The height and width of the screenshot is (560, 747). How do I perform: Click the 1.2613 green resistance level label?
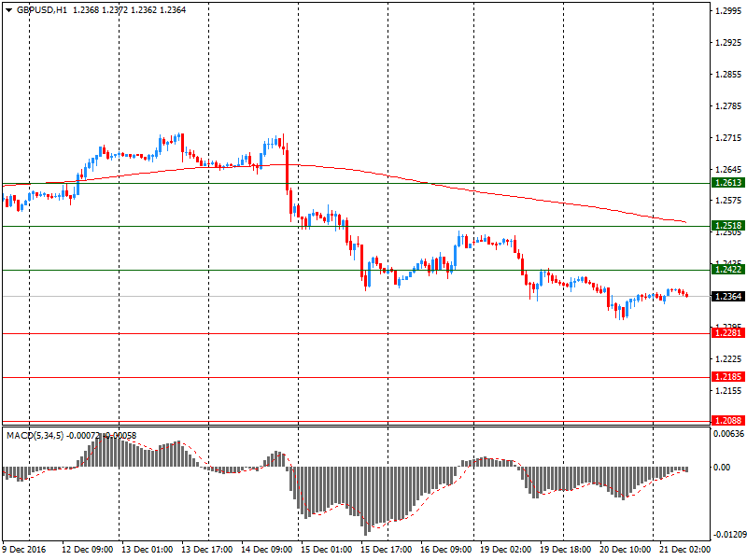(728, 183)
